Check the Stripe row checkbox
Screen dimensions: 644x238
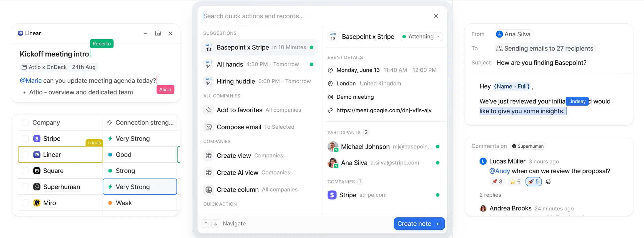click(25, 139)
